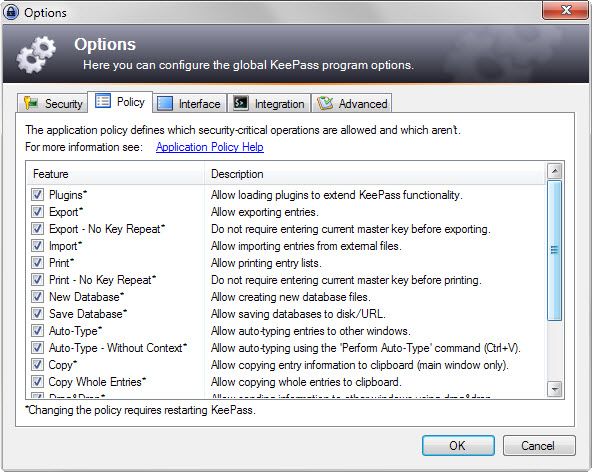Viewport: 592px width, 472px height.
Task: Click the scrollbar up arrow
Action: point(554,171)
